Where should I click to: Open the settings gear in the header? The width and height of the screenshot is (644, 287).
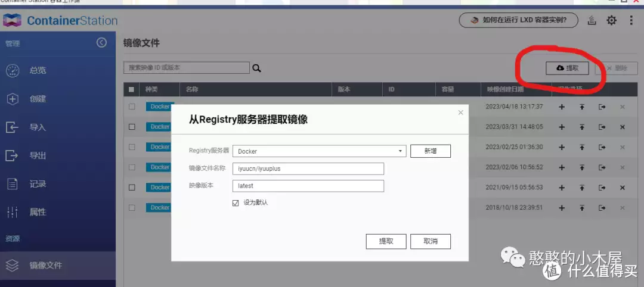(x=612, y=20)
